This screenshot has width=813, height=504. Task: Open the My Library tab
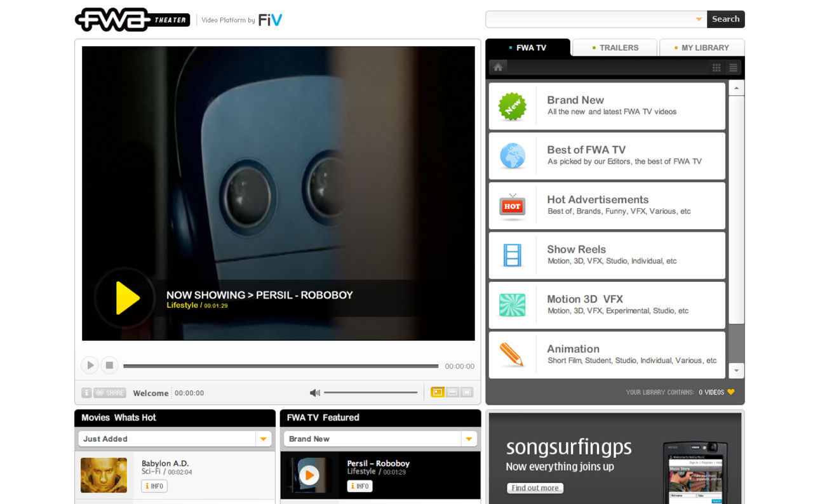(702, 48)
